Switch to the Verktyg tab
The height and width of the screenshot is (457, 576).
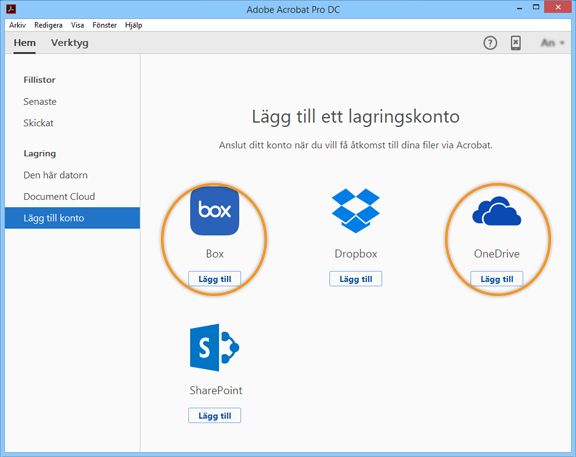(x=69, y=43)
